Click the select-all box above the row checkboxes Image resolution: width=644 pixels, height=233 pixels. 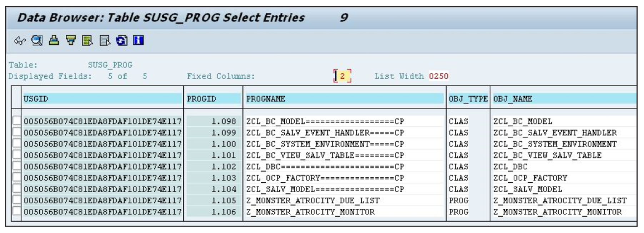click(16, 98)
